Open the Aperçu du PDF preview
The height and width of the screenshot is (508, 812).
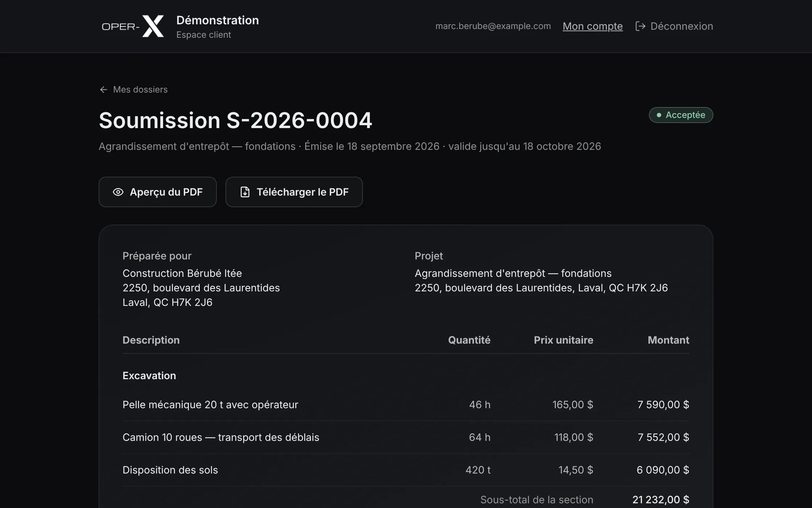(x=158, y=192)
